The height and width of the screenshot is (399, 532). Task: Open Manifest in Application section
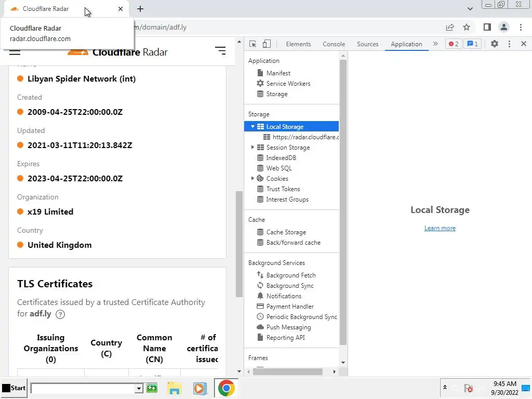pos(278,73)
